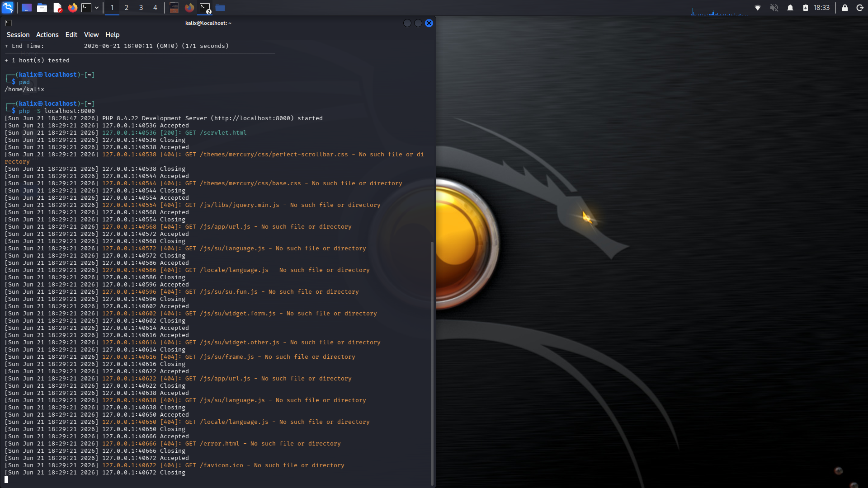This screenshot has width=868, height=488.
Task: Activate the grouped terminal windows in taskbar
Action: tap(205, 8)
